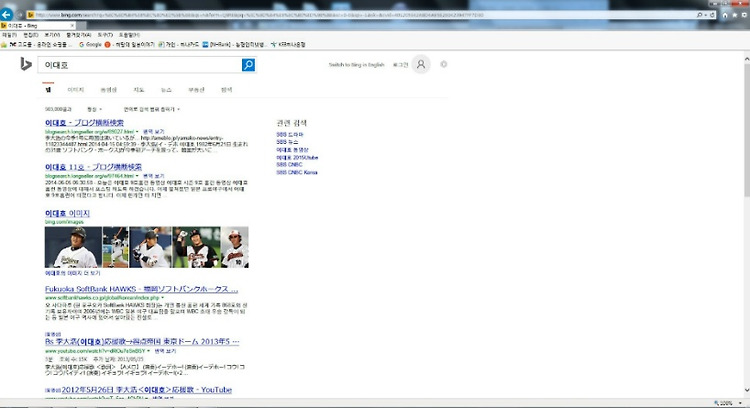Click the add-to-favorites-bar star icon
The height and width of the screenshot is (408, 750).
(x=4, y=44)
